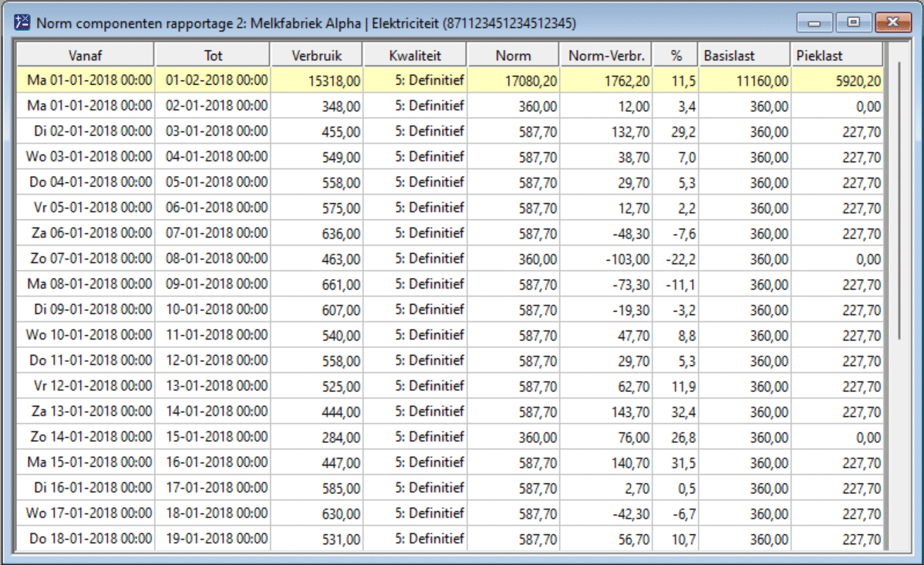Click Pieklast total 5920,20
The image size is (924, 565).
(838, 80)
